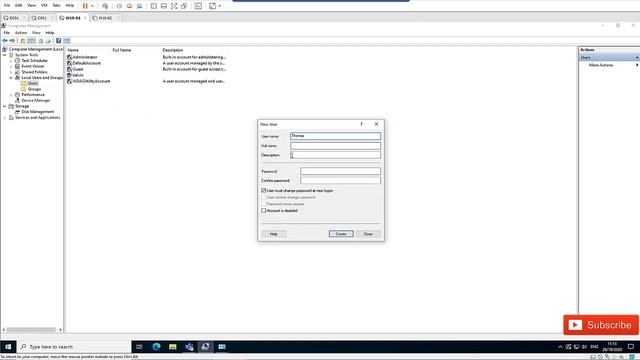Expand the Event Viewer tree node

point(11,67)
